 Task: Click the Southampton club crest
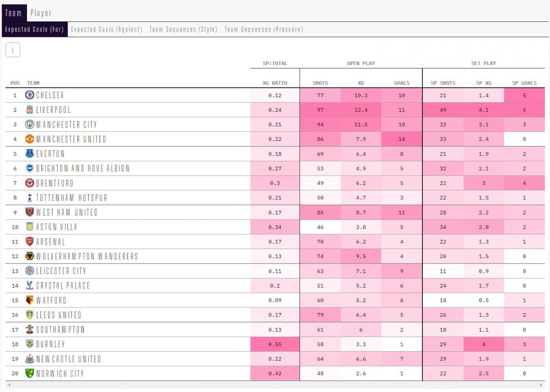pos(29,329)
